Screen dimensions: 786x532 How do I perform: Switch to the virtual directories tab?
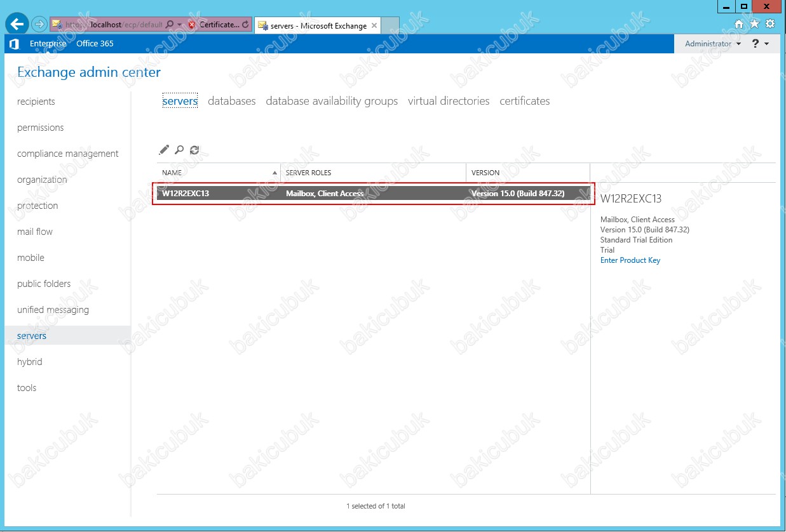(x=449, y=101)
